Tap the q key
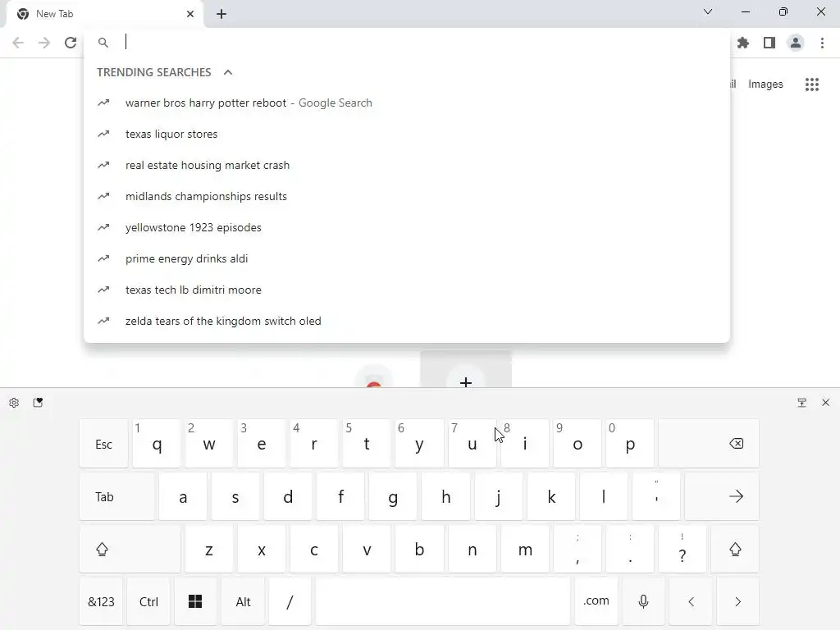The image size is (840, 630). click(157, 444)
